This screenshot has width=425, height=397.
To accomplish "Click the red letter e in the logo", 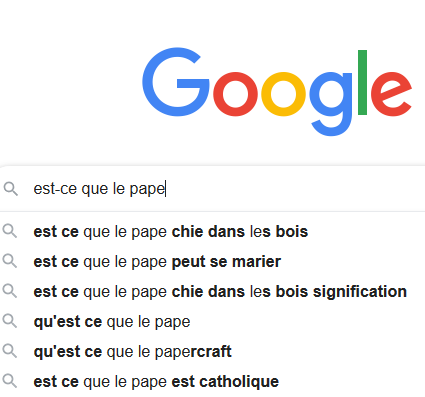I will 391,94.
